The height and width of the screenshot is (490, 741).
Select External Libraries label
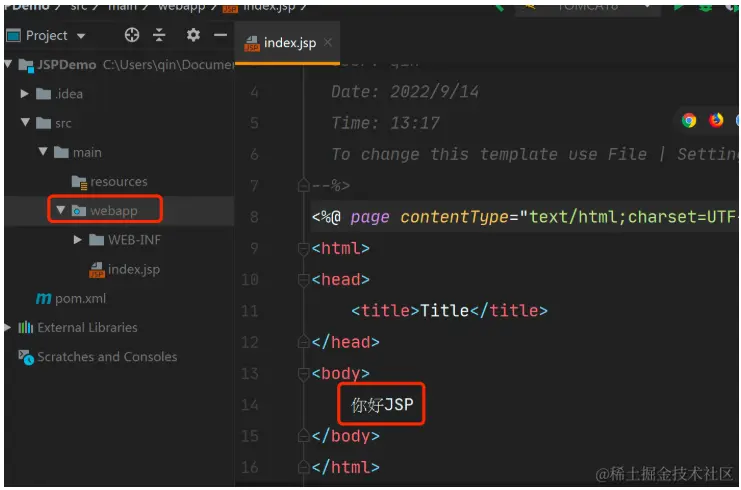pyautogui.click(x=87, y=327)
